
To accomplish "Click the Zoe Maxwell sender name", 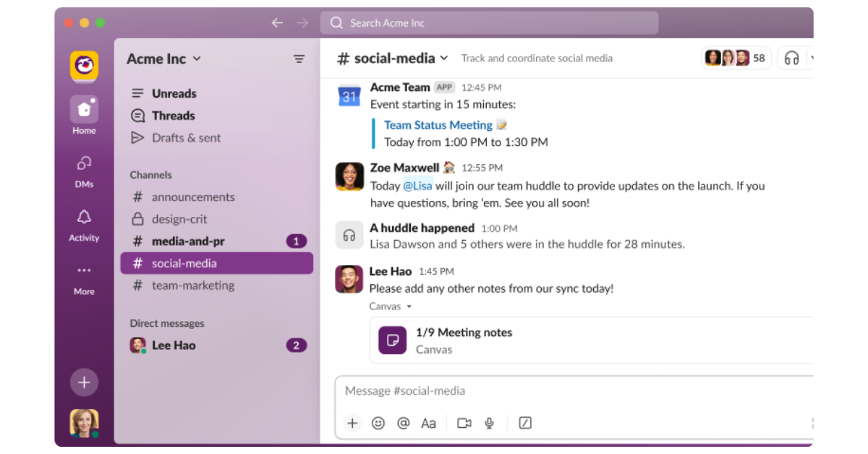I will pos(404,167).
